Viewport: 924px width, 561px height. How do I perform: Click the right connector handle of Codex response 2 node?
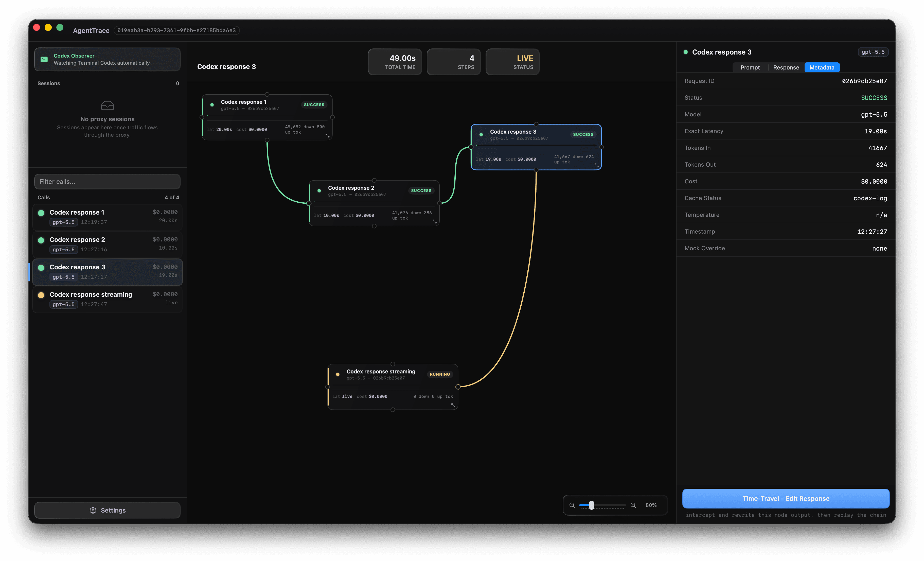(x=439, y=203)
